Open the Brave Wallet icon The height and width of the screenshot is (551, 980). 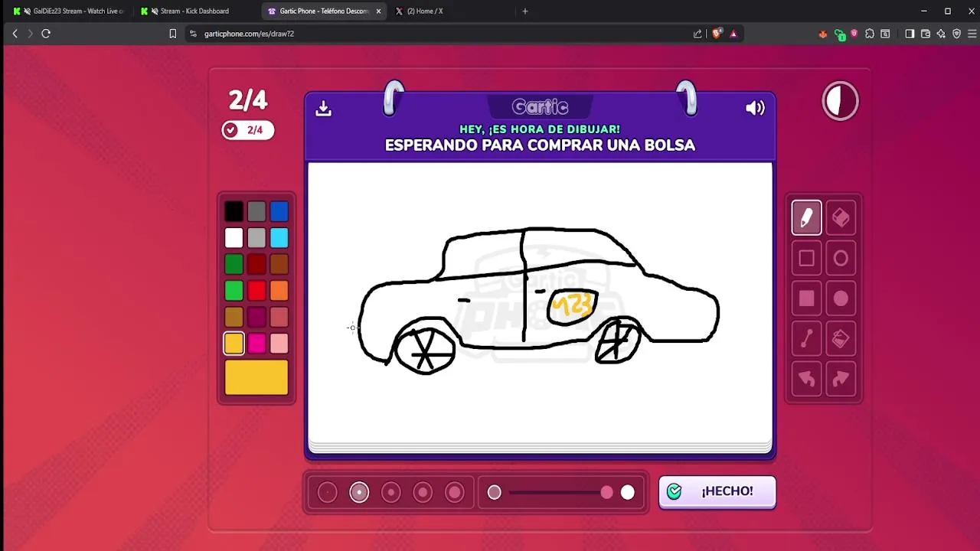(926, 34)
